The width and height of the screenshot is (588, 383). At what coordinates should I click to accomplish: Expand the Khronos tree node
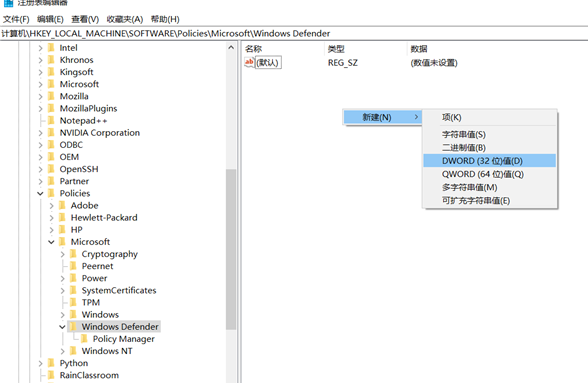pos(40,60)
